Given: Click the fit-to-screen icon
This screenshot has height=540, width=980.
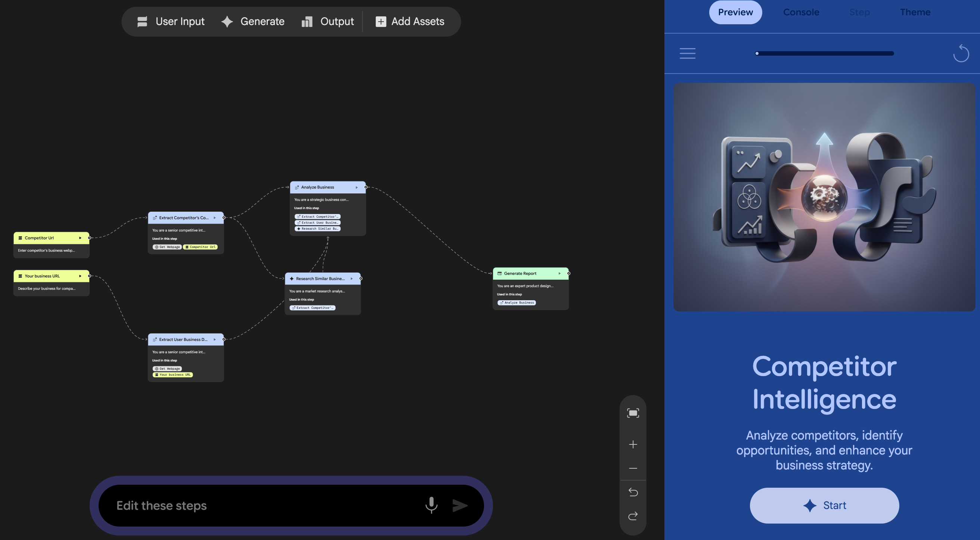Looking at the screenshot, I should coord(633,413).
